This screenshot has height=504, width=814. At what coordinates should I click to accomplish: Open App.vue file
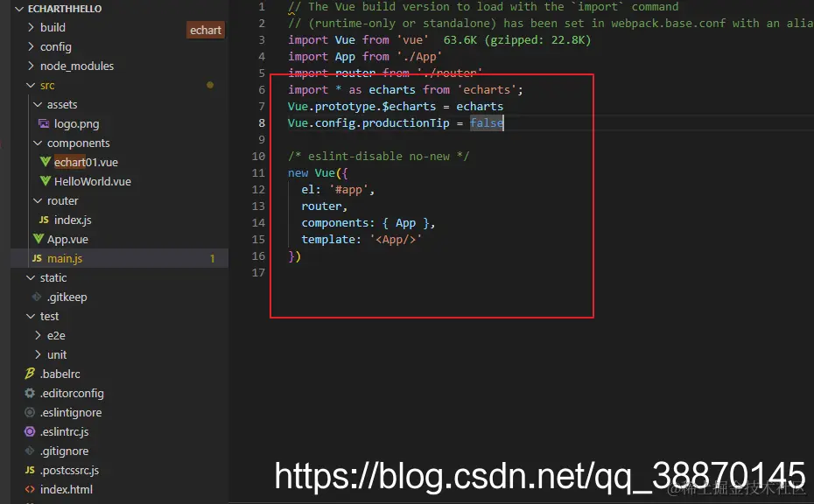(67, 239)
